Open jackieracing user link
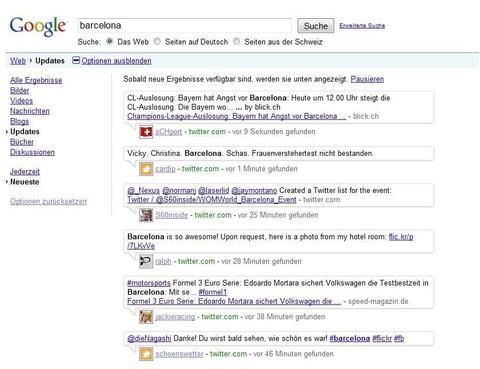480x369 pixels. tap(175, 317)
